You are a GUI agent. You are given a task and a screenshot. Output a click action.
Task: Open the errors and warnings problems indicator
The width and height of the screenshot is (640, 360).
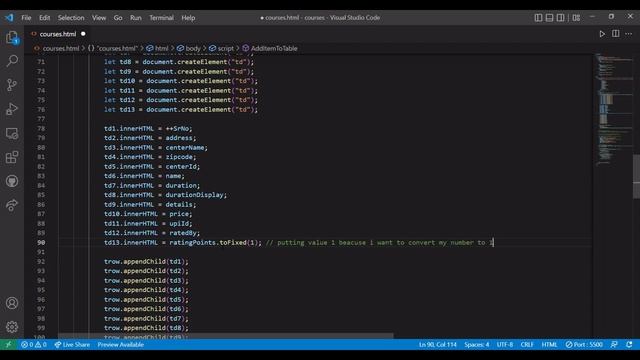click(x=34, y=344)
